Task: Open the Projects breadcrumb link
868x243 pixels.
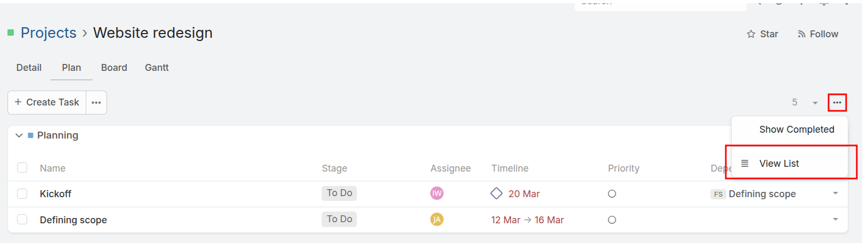Action: [x=48, y=33]
